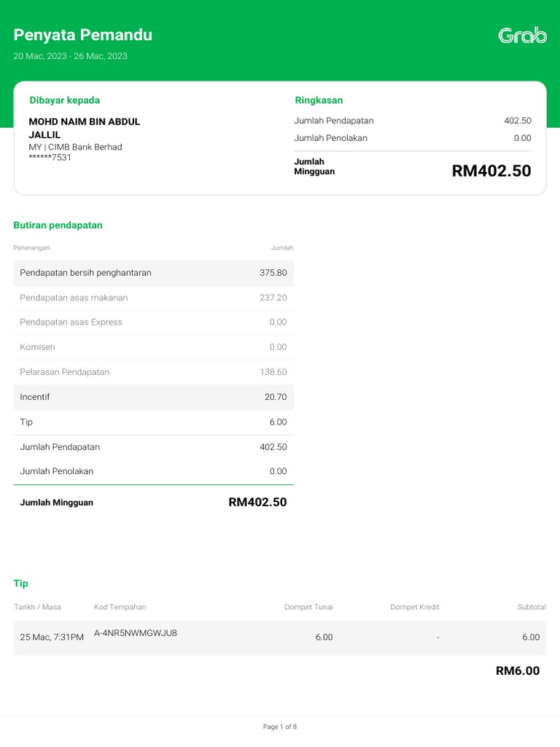
Task: Select the Incentif row
Action: pos(153,397)
